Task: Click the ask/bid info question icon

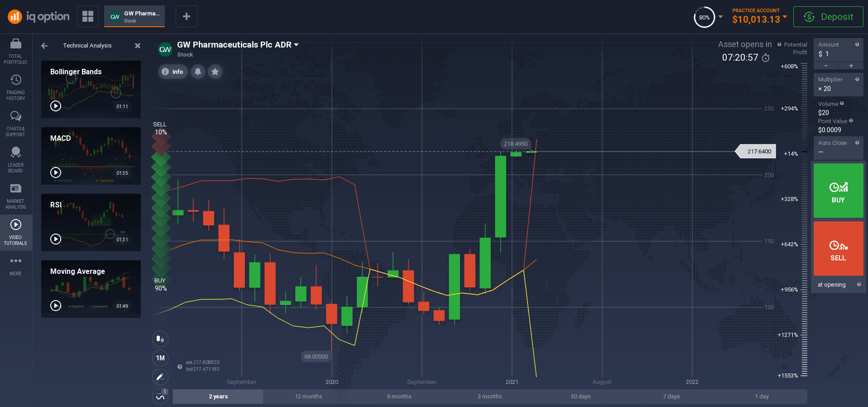Action: 180,367
